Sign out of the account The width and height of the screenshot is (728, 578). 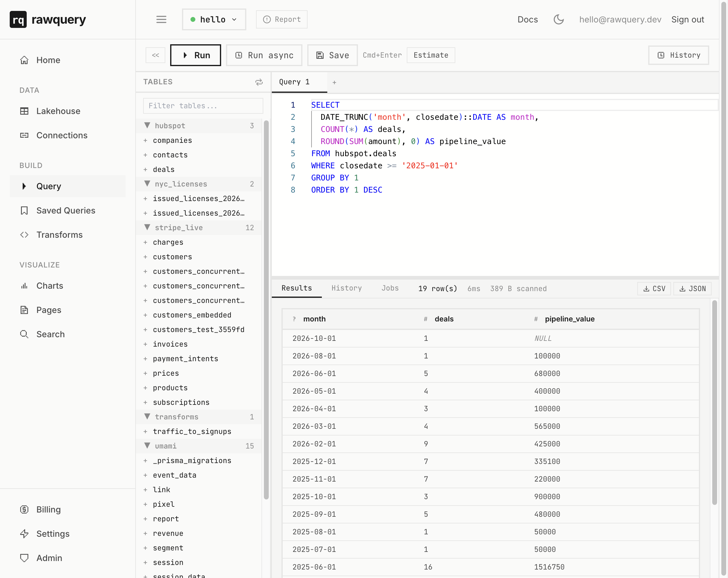click(687, 19)
